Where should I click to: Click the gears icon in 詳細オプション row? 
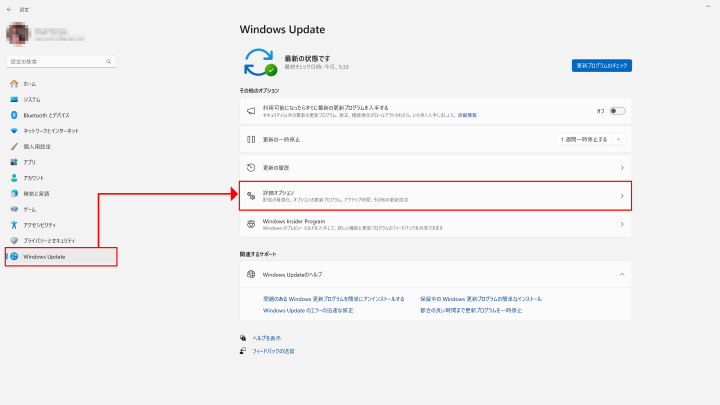pos(251,196)
